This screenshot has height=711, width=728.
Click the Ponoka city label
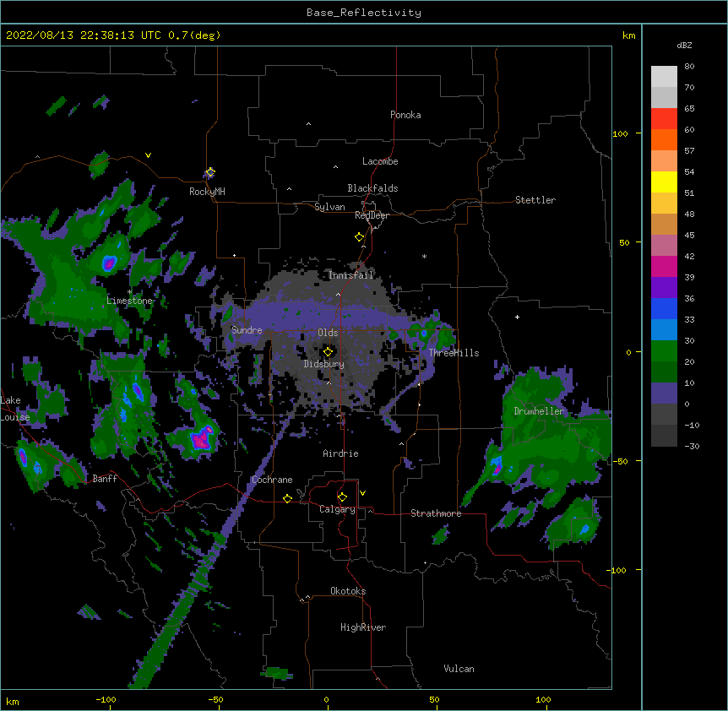(405, 115)
